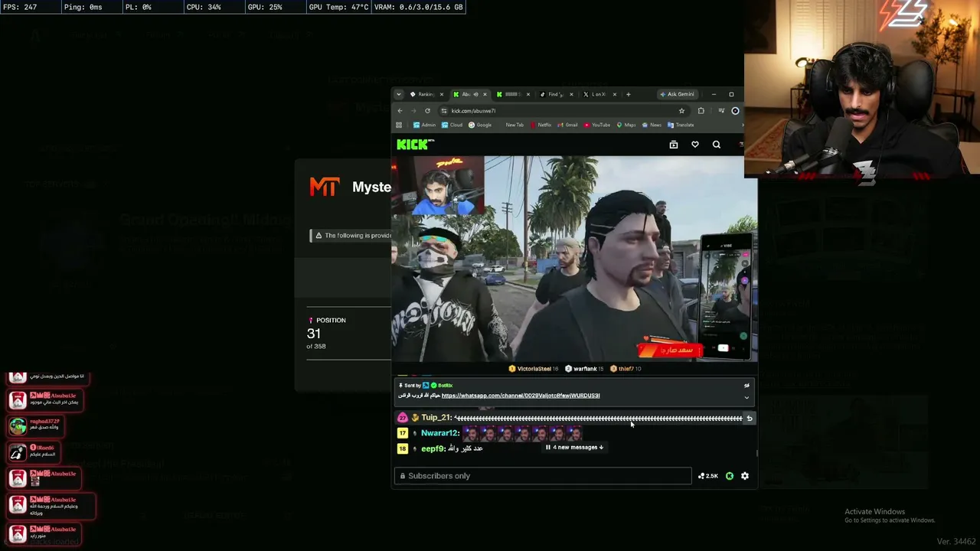
Task: Go forward in browser history
Action: click(413, 111)
